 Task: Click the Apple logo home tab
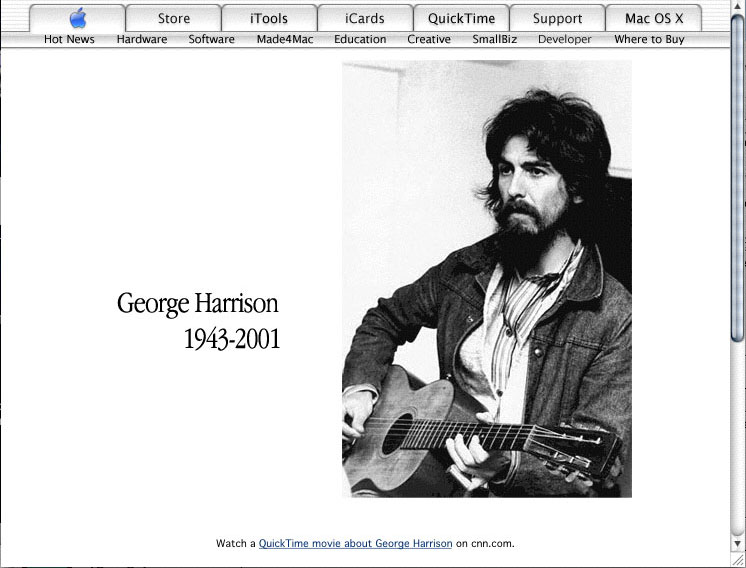(78, 18)
